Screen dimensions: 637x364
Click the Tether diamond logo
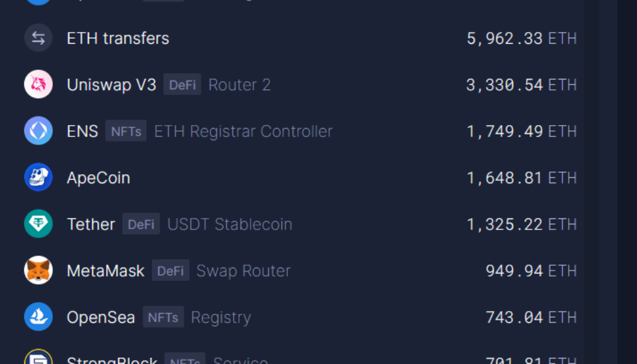[x=38, y=224]
